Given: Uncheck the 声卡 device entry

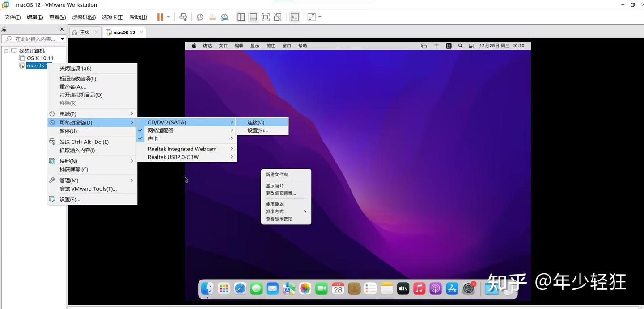Looking at the screenshot, I should pyautogui.click(x=153, y=138).
